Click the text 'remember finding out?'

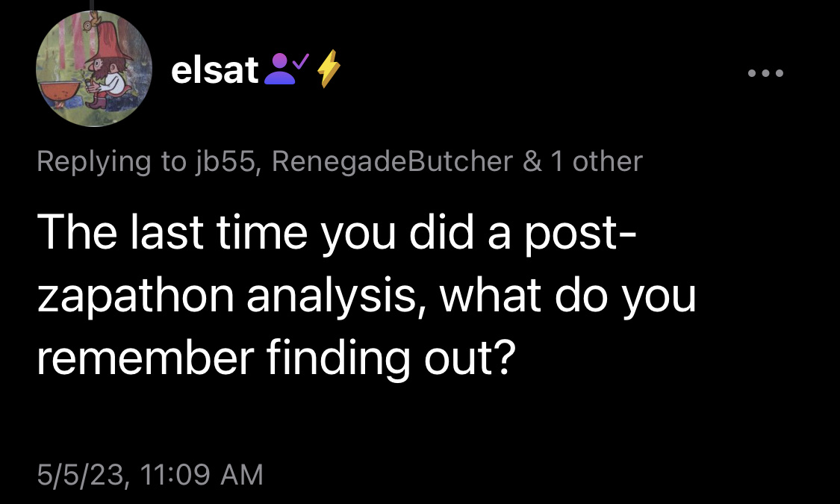pos(276,358)
